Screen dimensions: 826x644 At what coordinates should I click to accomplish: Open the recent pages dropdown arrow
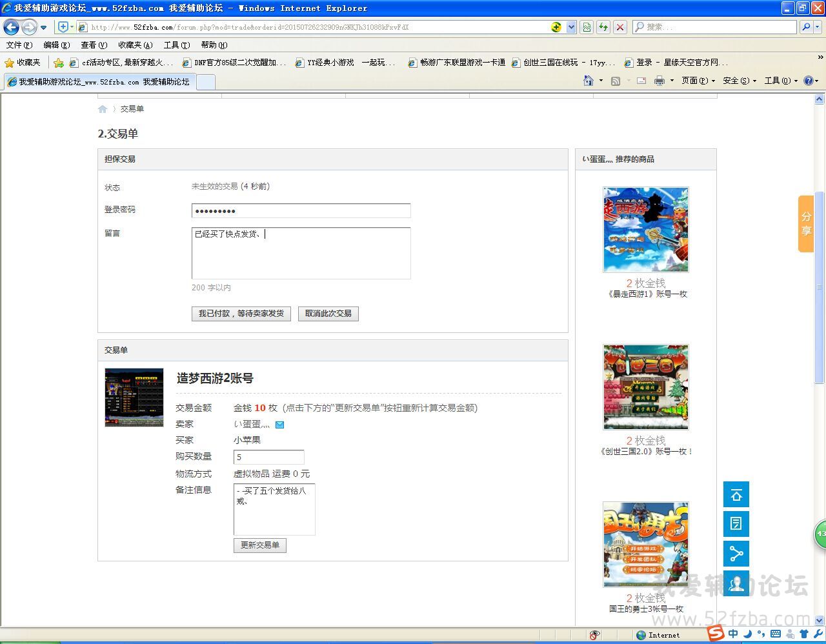click(43, 28)
